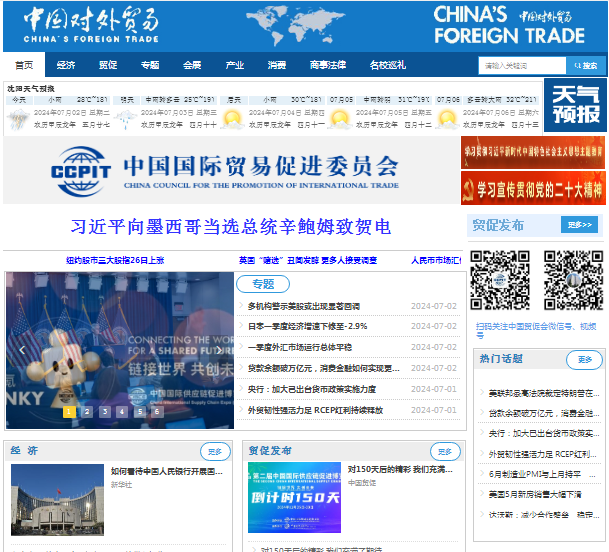Open the 产业 navigation menu item
The height and width of the screenshot is (552, 609).
pos(235,65)
